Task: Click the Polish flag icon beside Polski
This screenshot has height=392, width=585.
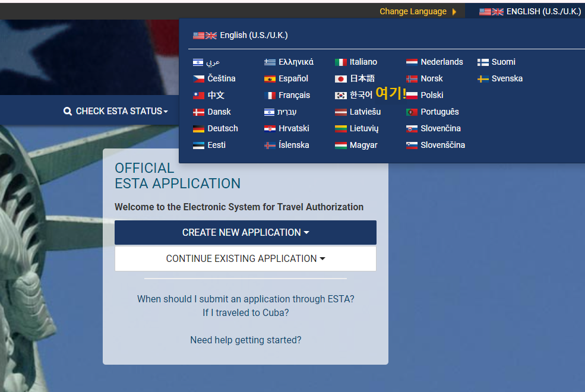Action: 412,96
